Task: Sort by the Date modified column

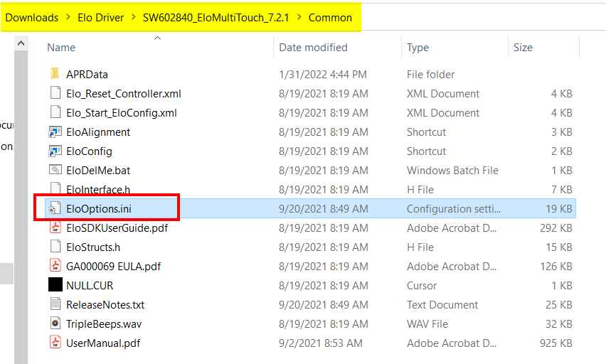Action: pos(313,48)
